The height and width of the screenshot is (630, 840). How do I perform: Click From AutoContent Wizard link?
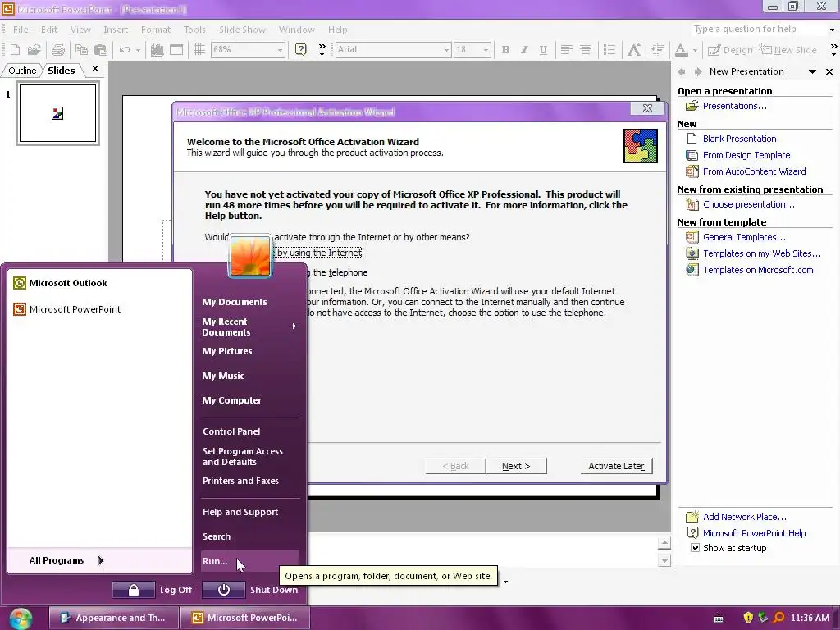pyautogui.click(x=755, y=171)
